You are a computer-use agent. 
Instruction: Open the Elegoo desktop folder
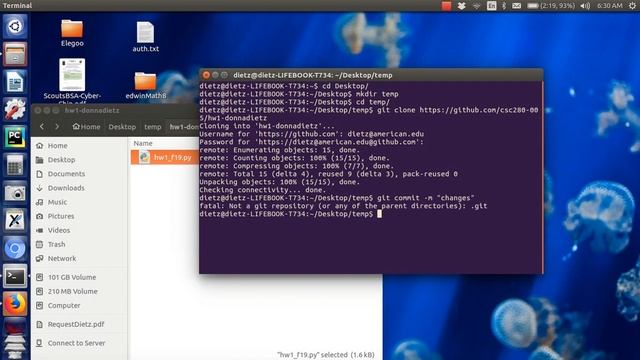[72, 33]
